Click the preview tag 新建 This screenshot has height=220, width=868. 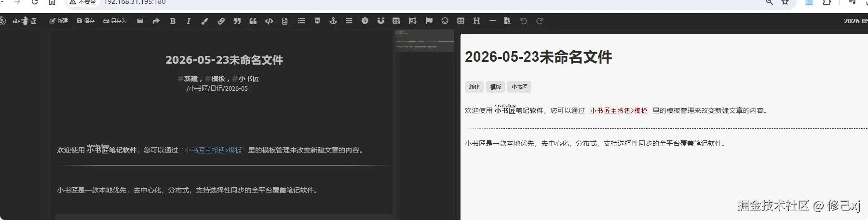474,87
